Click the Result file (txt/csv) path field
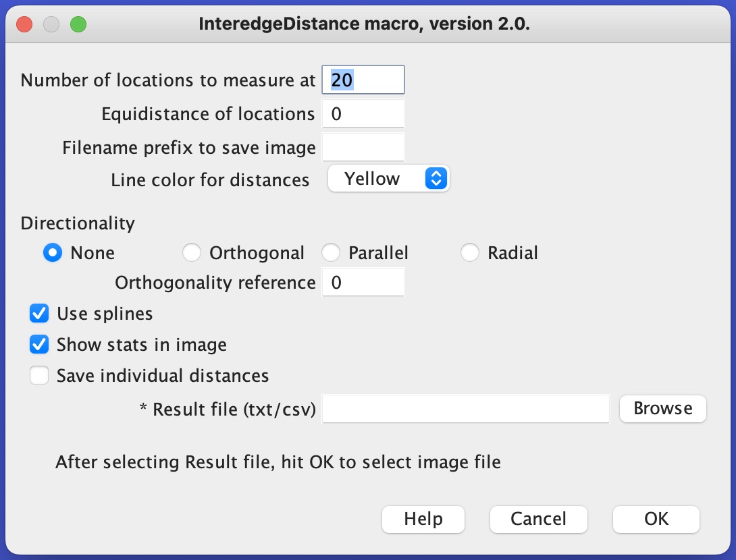The width and height of the screenshot is (736, 560). pos(466,409)
